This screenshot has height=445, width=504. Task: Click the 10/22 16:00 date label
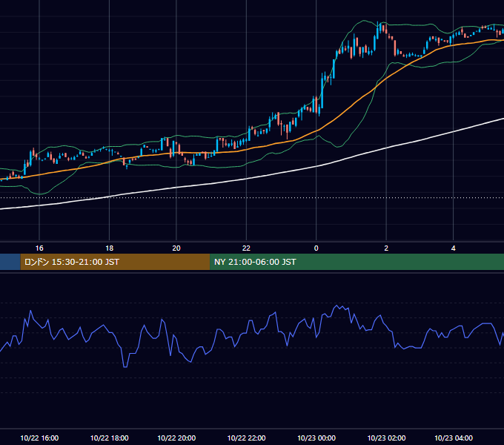[x=39, y=438]
